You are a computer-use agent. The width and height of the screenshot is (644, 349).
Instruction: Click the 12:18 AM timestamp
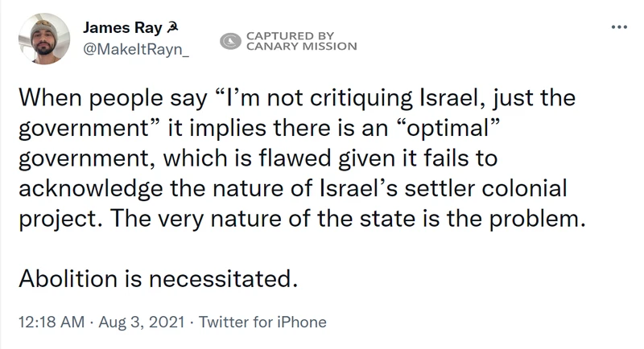click(x=52, y=322)
